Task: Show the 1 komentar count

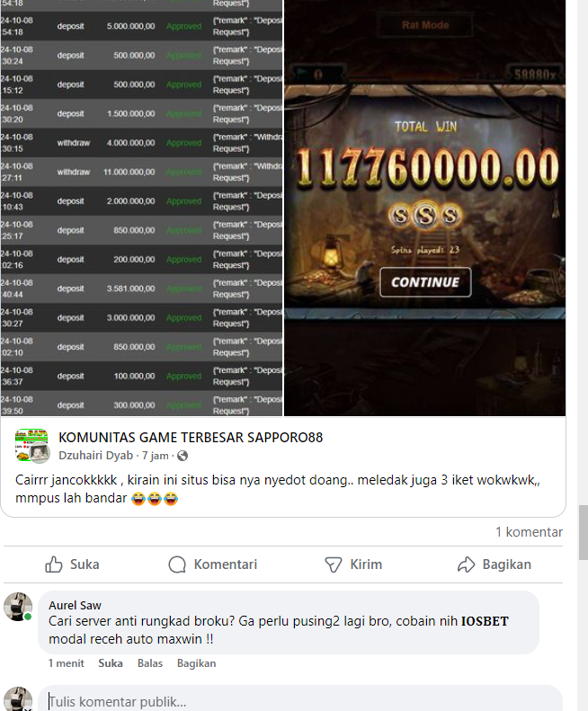Action: tap(529, 532)
